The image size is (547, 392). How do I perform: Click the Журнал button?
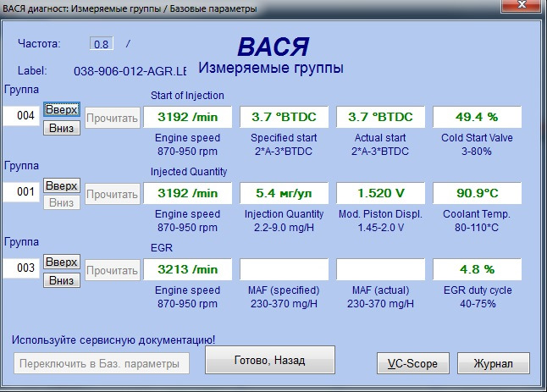coord(494,363)
